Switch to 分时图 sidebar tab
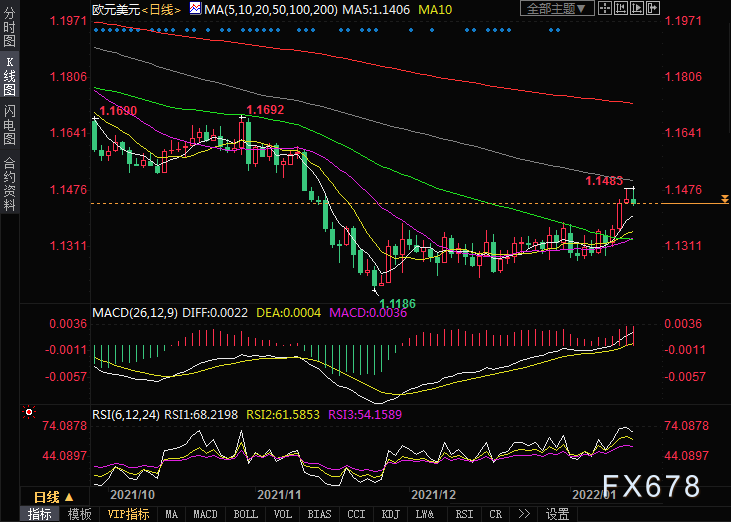Viewport: 731px width, 522px height. (x=9, y=26)
